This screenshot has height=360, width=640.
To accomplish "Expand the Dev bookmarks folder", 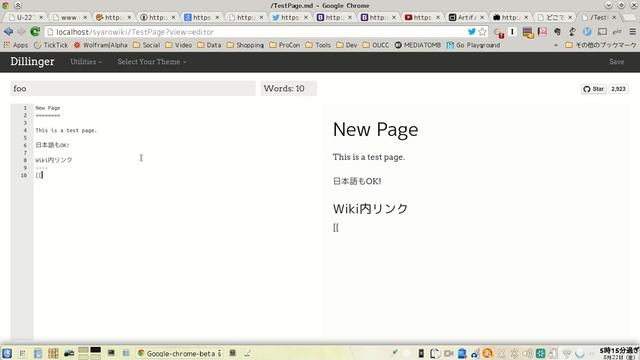I will (x=347, y=45).
